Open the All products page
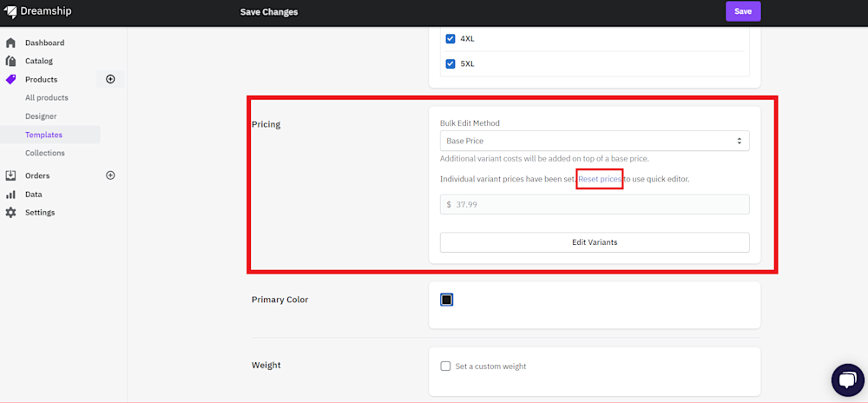The height and width of the screenshot is (403, 868). pyautogui.click(x=47, y=97)
